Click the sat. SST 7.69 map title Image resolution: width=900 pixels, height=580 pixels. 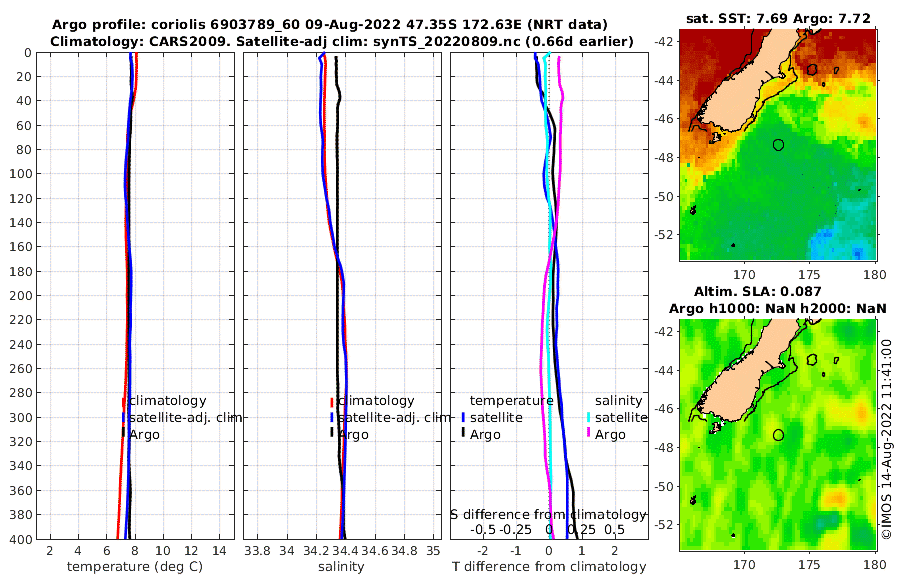[778, 19]
